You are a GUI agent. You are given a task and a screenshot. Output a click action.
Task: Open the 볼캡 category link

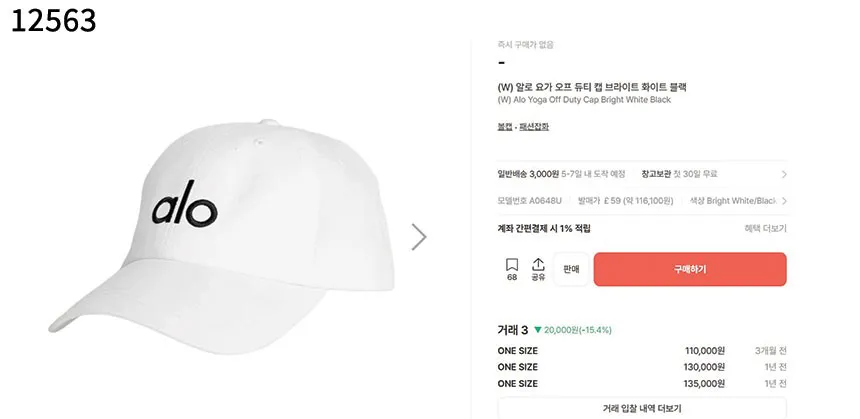tap(505, 127)
